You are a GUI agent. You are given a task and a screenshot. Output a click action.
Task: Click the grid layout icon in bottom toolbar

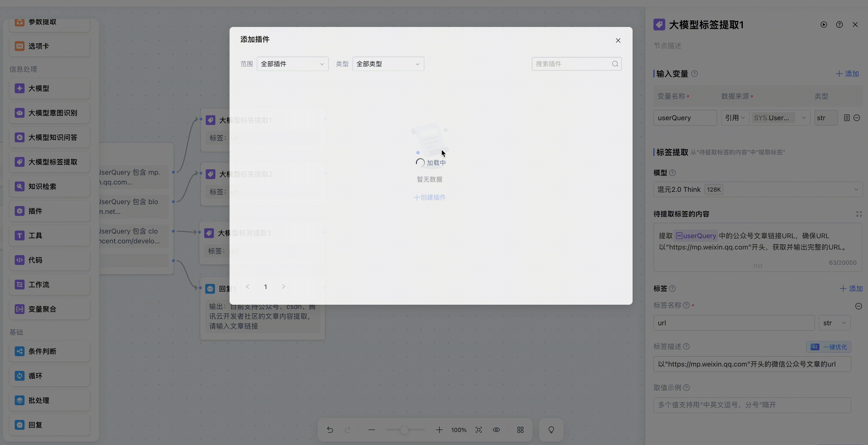[x=520, y=430]
